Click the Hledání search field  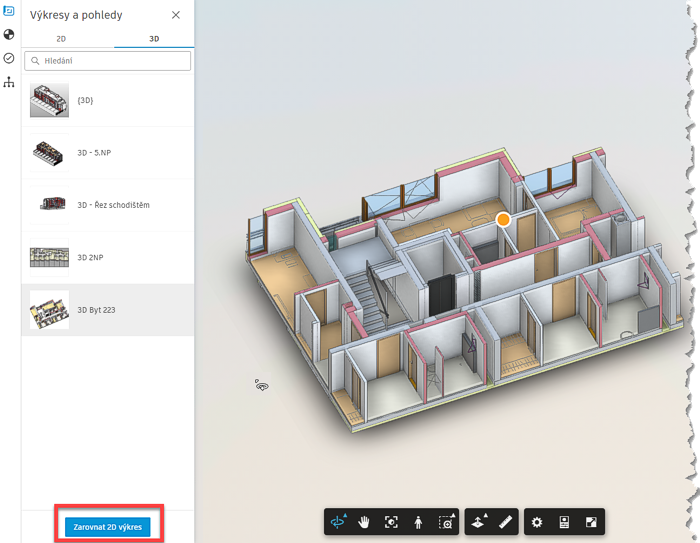click(x=108, y=61)
